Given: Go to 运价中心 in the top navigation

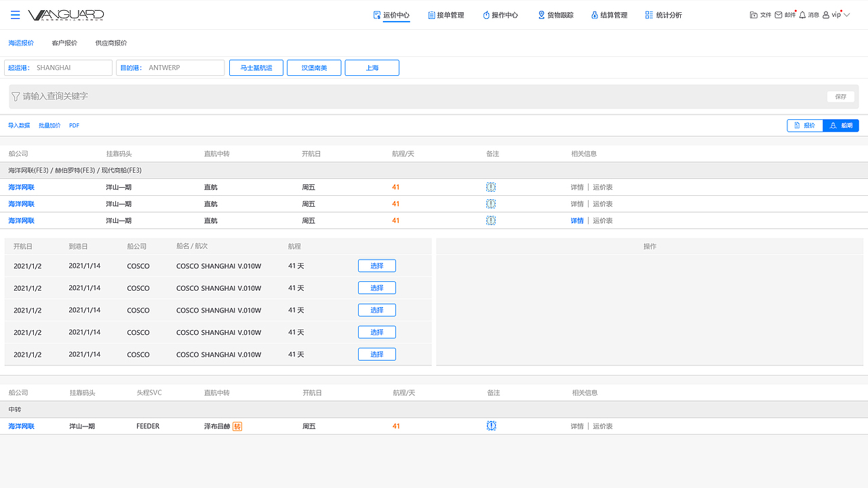Looking at the screenshot, I should click(391, 15).
